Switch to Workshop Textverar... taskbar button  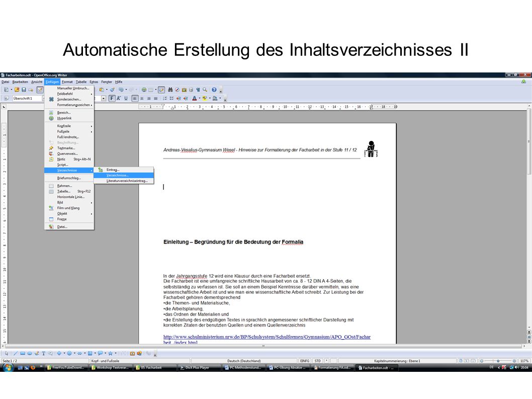111,367
